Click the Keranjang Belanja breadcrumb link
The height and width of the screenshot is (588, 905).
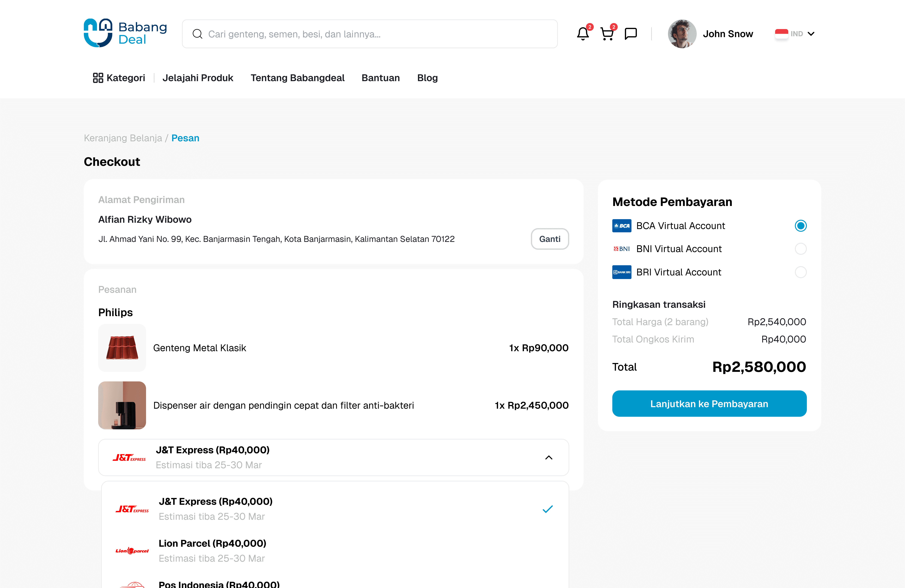click(x=123, y=138)
